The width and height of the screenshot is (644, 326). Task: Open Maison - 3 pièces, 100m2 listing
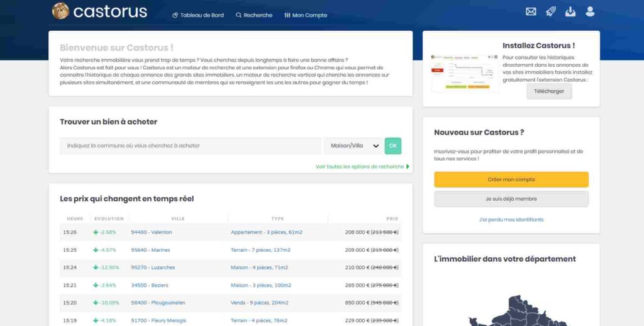pos(261,285)
